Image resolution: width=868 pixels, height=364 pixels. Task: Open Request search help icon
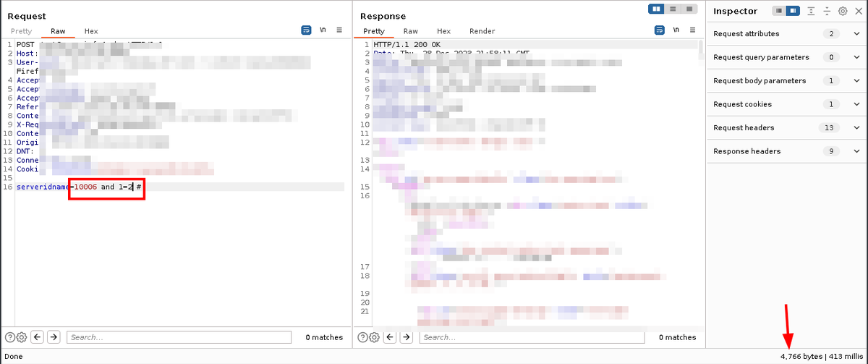[x=10, y=337]
